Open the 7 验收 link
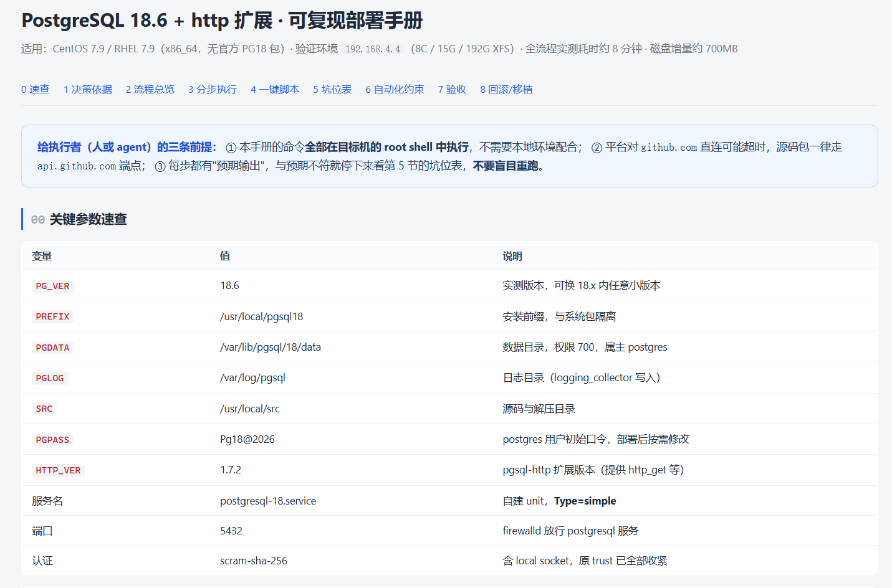This screenshot has height=588, width=892. (x=452, y=89)
